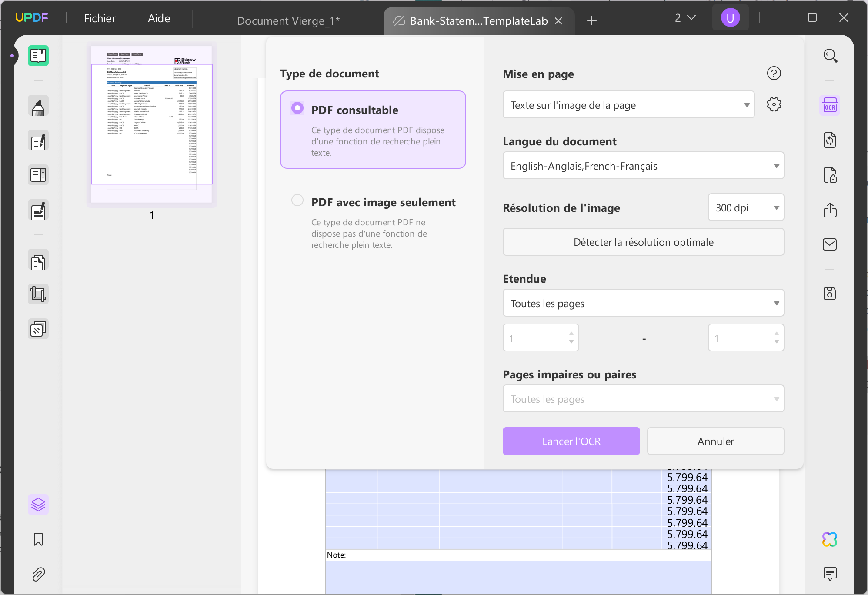Image resolution: width=868 pixels, height=595 pixels.
Task: Select PDF avec image seulement option
Action: coord(297,200)
